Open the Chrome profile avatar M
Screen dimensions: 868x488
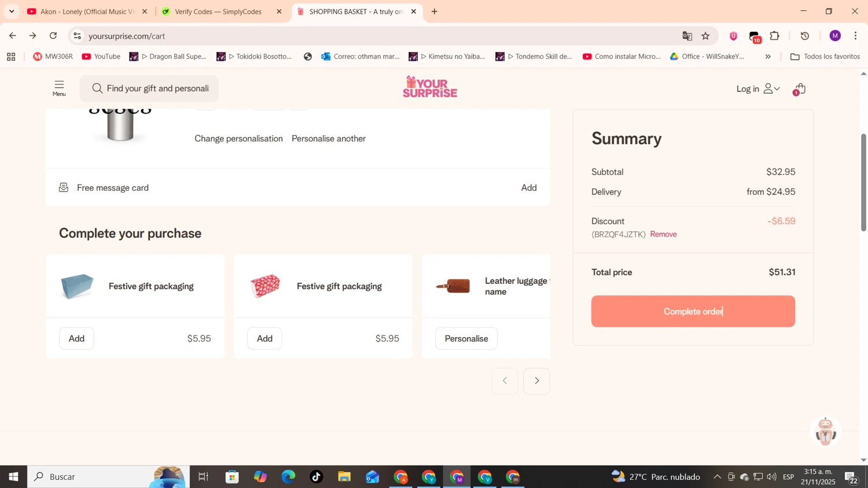835,36
